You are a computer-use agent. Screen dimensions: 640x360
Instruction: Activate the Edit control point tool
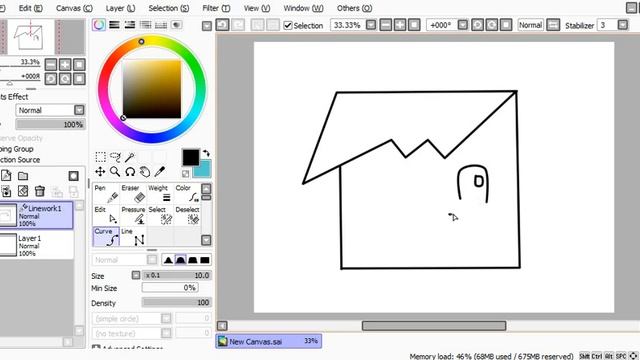point(106,215)
